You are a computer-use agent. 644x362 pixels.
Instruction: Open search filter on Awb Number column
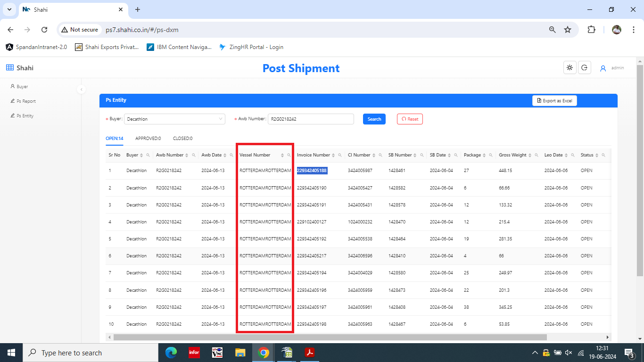tap(194, 155)
